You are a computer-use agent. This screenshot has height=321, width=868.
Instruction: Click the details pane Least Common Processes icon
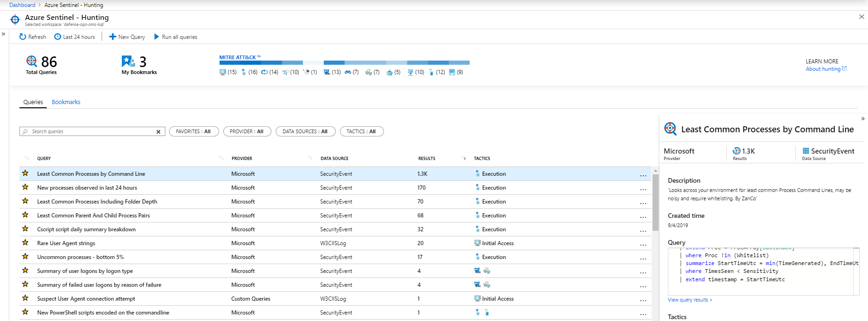tap(670, 129)
